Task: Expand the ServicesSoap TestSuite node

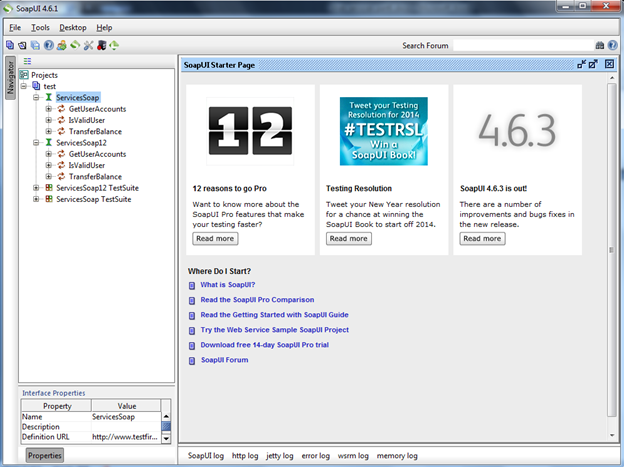Action: pyautogui.click(x=36, y=199)
